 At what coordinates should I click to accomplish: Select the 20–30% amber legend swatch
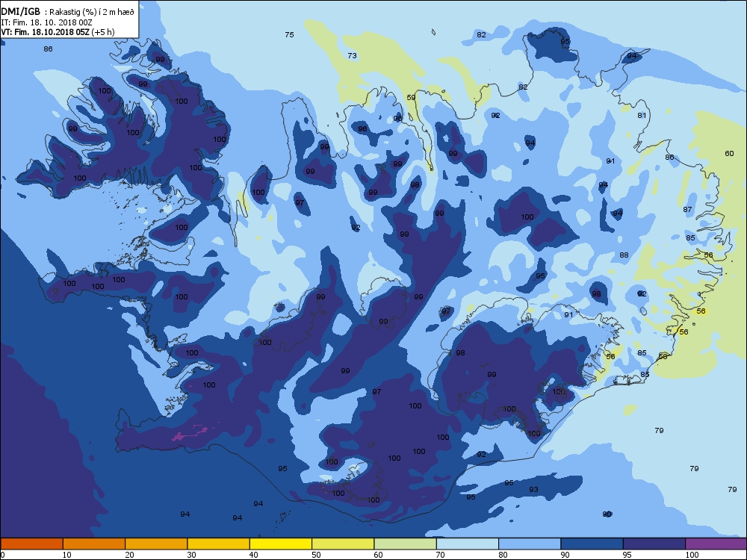[156, 544]
